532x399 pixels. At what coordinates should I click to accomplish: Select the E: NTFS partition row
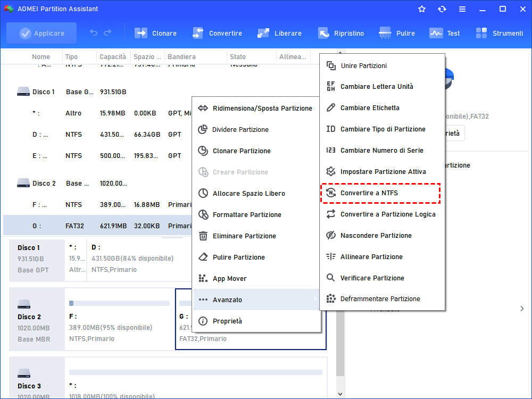[98, 156]
